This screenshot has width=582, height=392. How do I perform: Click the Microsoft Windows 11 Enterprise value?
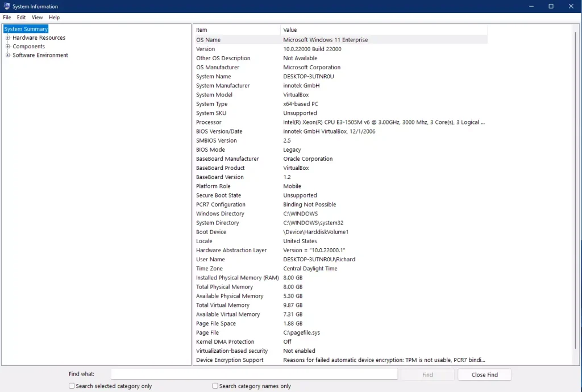click(x=326, y=40)
